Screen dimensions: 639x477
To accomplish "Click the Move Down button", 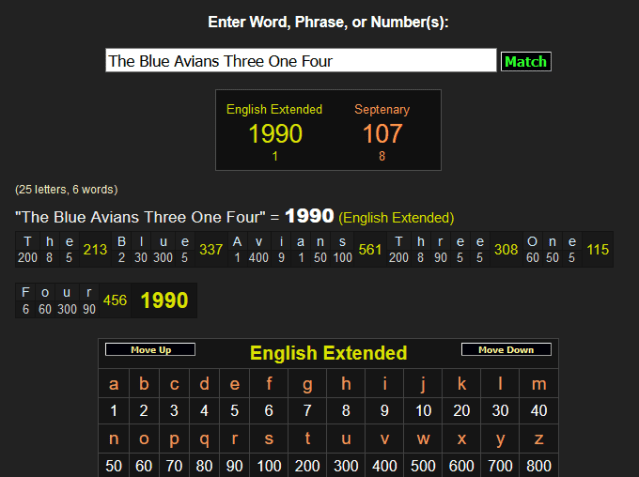I will pyautogui.click(x=505, y=350).
